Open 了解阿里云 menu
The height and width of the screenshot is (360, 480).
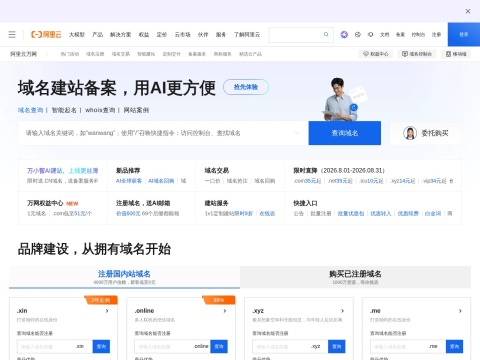coord(247,34)
